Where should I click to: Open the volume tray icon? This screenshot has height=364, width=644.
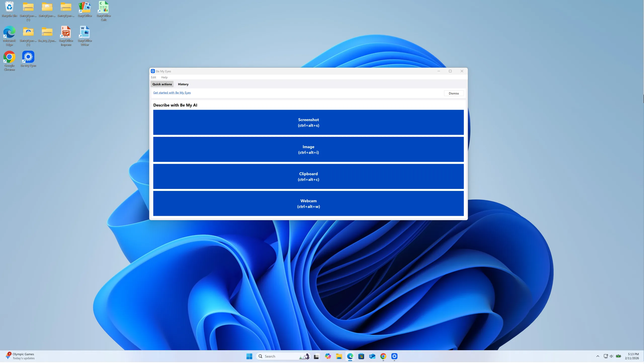[x=612, y=356]
